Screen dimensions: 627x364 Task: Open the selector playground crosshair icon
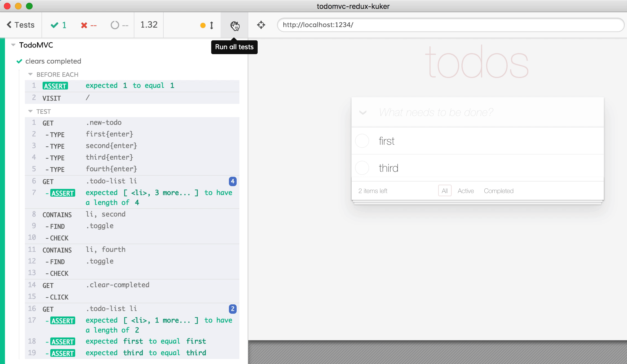pyautogui.click(x=261, y=25)
